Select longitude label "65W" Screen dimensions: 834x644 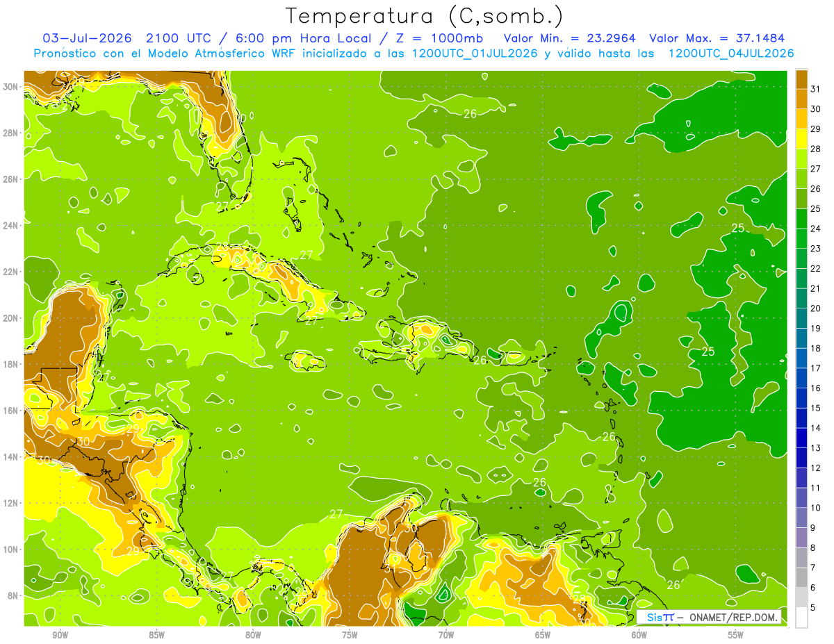tap(543, 635)
